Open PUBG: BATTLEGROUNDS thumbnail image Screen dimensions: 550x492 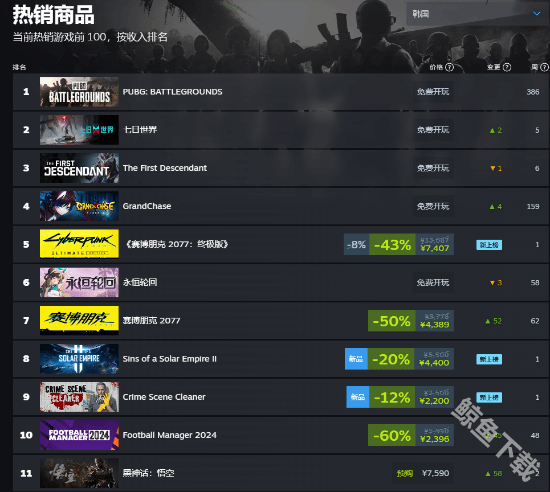point(79,92)
